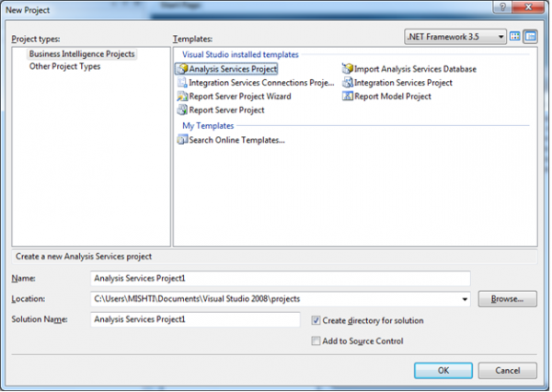Open the .NET Framework 3.5 dropdown
This screenshot has height=392, width=552.
455,37
